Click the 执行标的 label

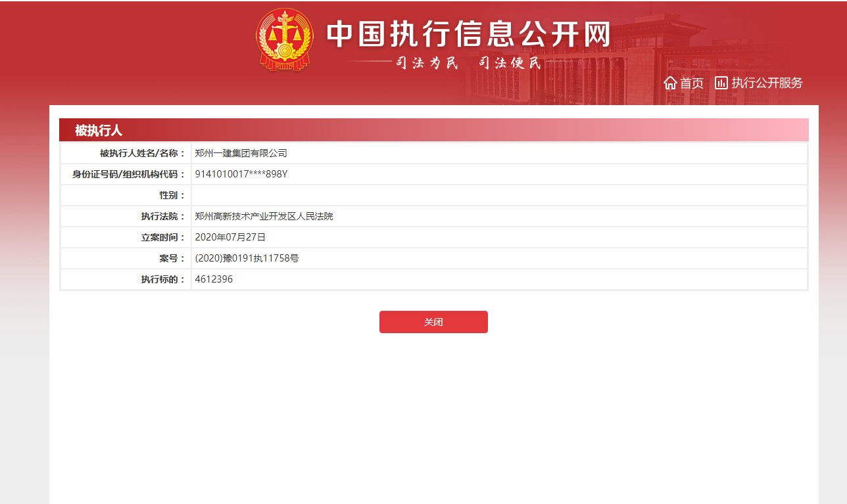[163, 279]
